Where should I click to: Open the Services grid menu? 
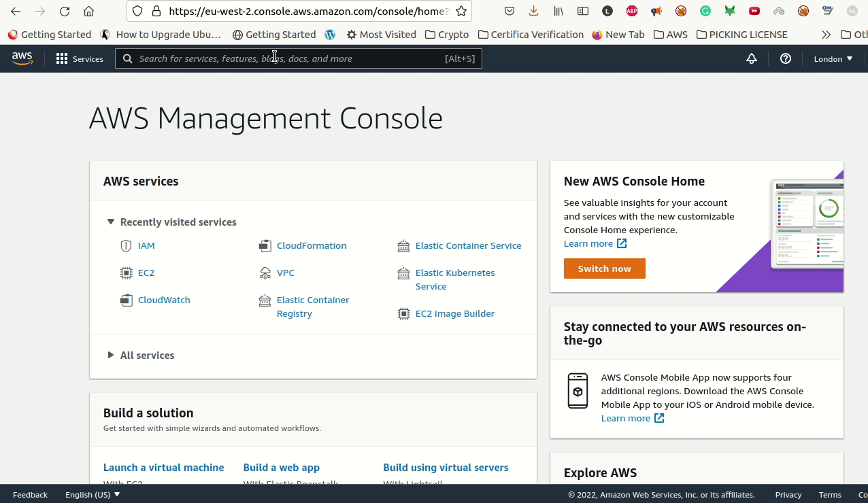pyautogui.click(x=80, y=59)
